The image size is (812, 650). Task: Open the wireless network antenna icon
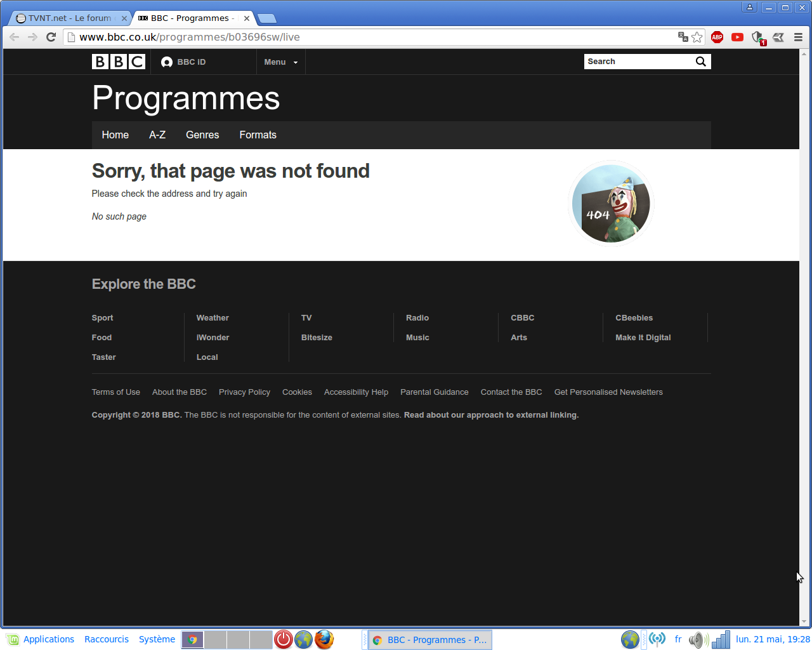(x=657, y=639)
